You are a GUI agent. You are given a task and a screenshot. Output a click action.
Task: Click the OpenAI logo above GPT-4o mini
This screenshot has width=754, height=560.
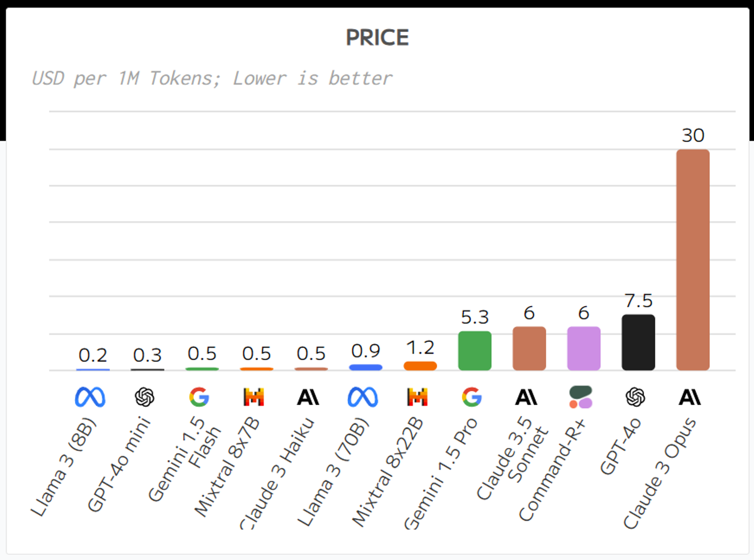click(145, 397)
